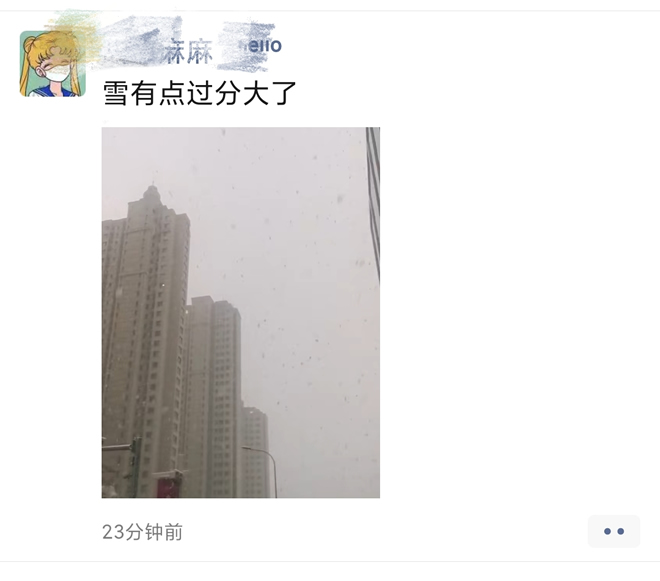Click the red sign in the photo

(x=168, y=488)
